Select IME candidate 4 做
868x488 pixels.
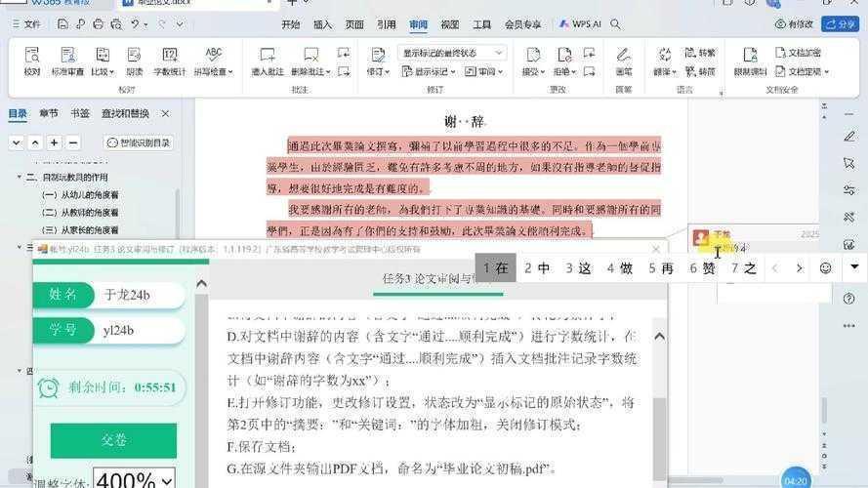[619, 267]
